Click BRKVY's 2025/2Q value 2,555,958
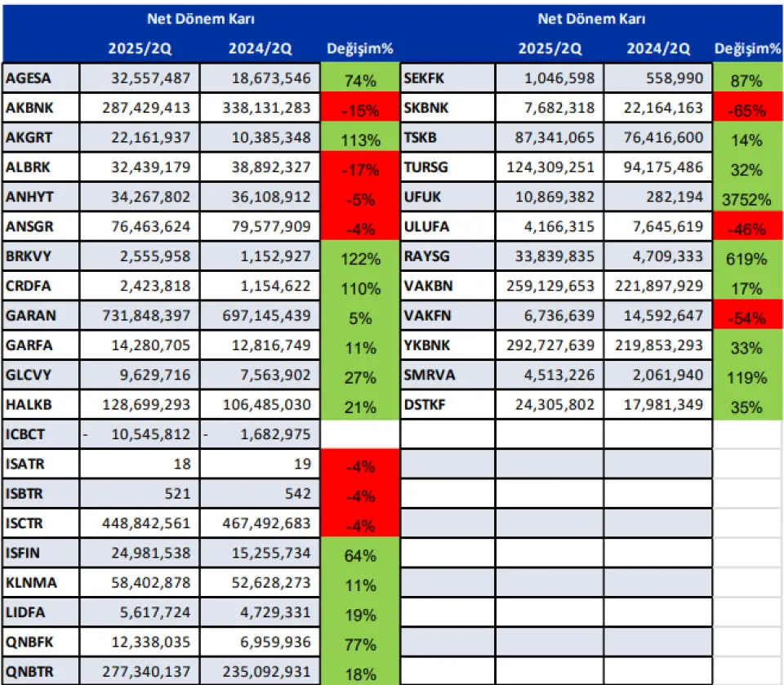 (155, 256)
